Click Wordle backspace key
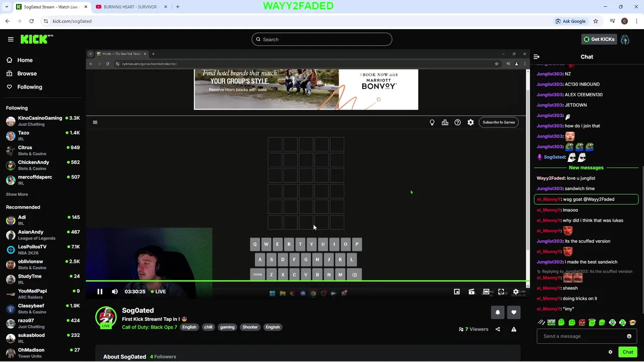 [354, 275]
